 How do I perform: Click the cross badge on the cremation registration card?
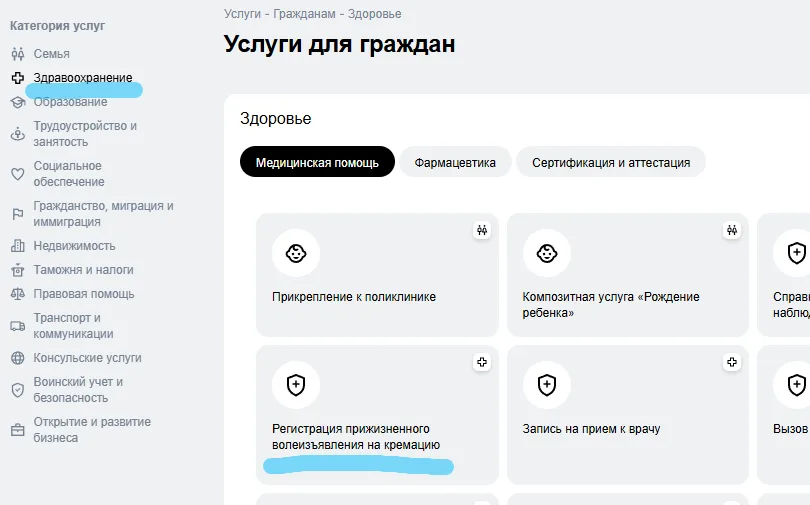tap(482, 362)
